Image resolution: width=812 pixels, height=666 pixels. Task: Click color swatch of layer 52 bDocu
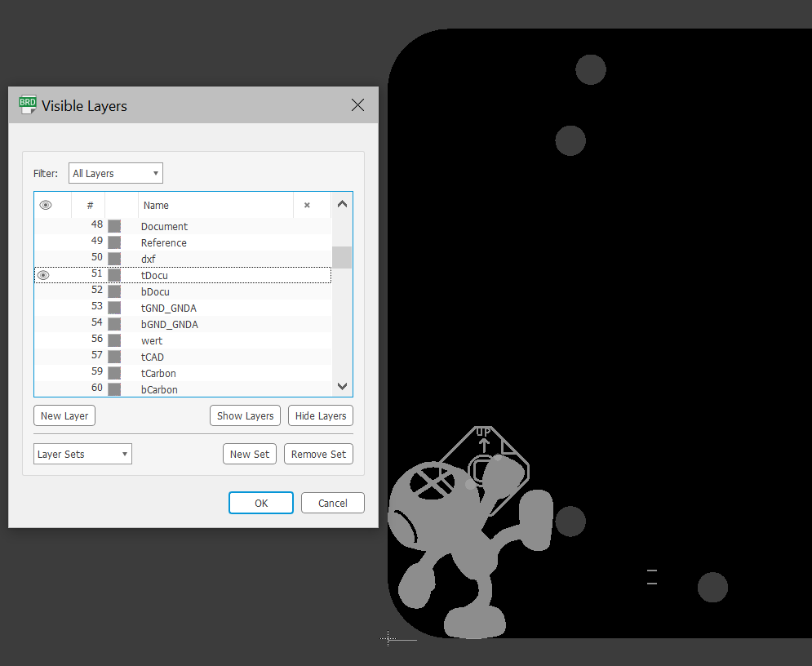[114, 291]
